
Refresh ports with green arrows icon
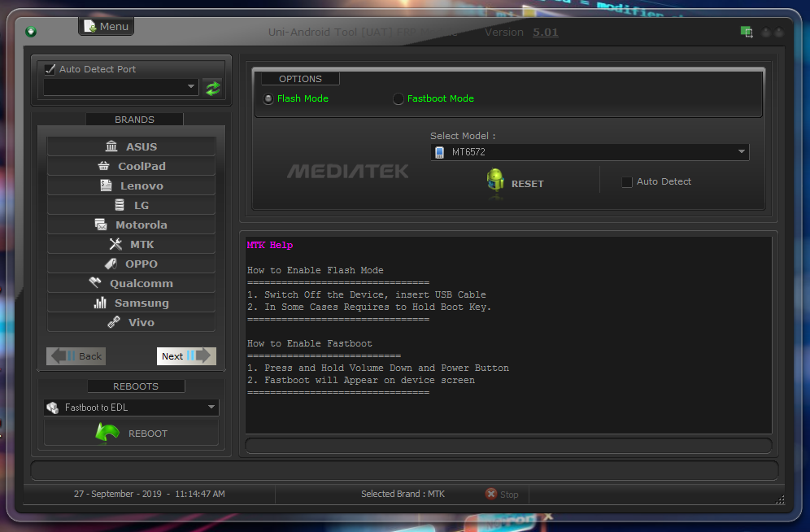click(213, 87)
